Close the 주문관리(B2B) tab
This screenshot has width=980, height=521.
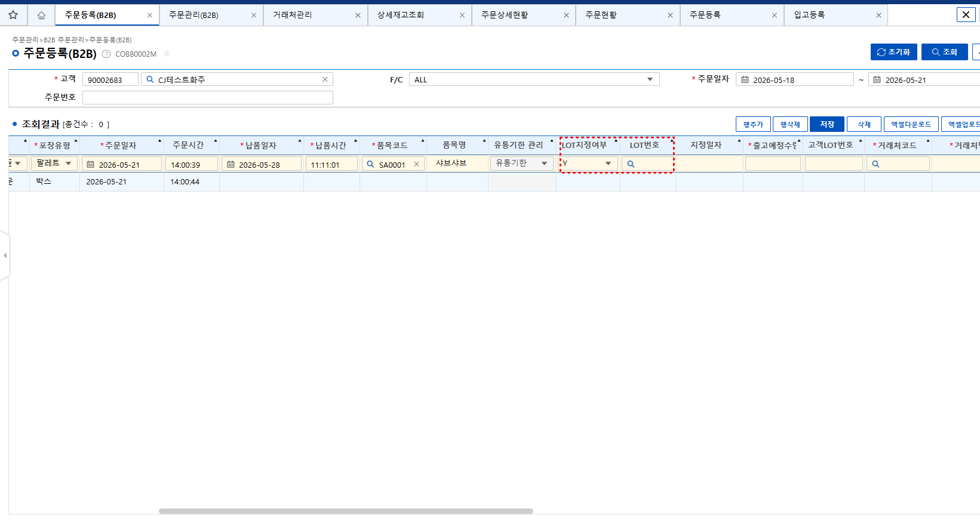(254, 16)
